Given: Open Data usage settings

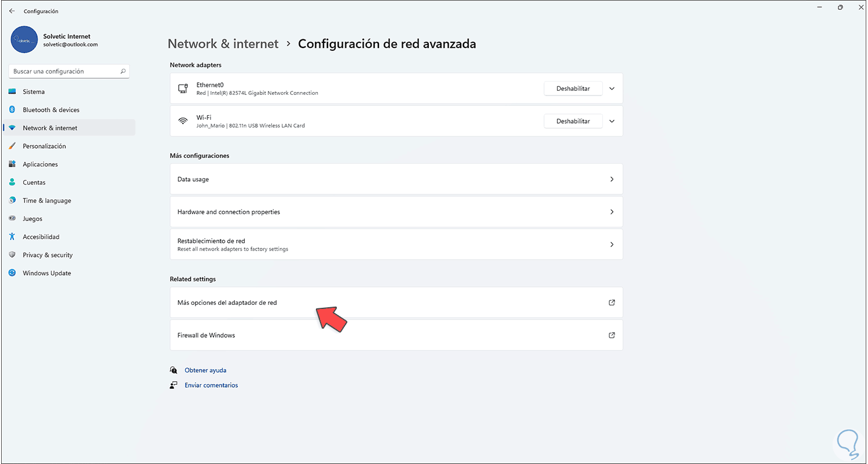Looking at the screenshot, I should [396, 179].
